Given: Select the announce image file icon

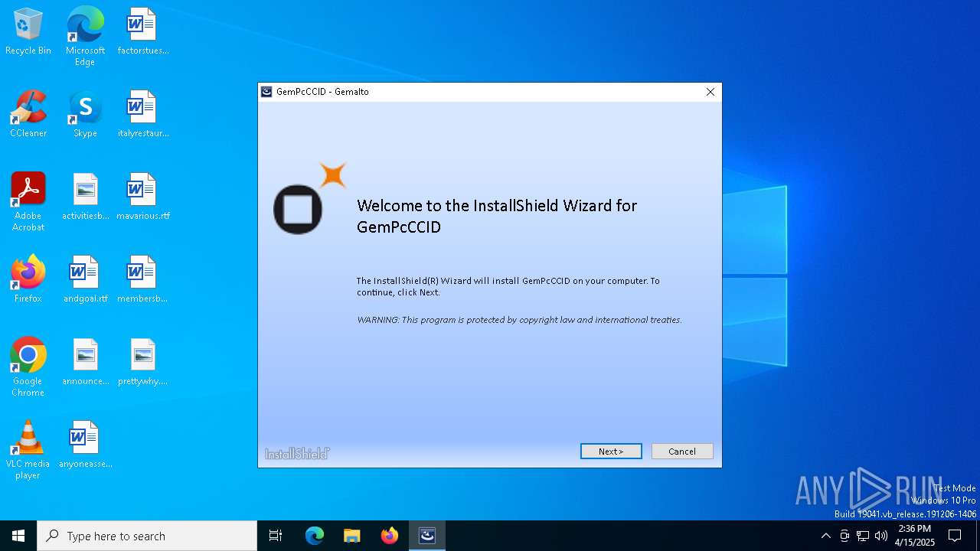Looking at the screenshot, I should tap(85, 363).
